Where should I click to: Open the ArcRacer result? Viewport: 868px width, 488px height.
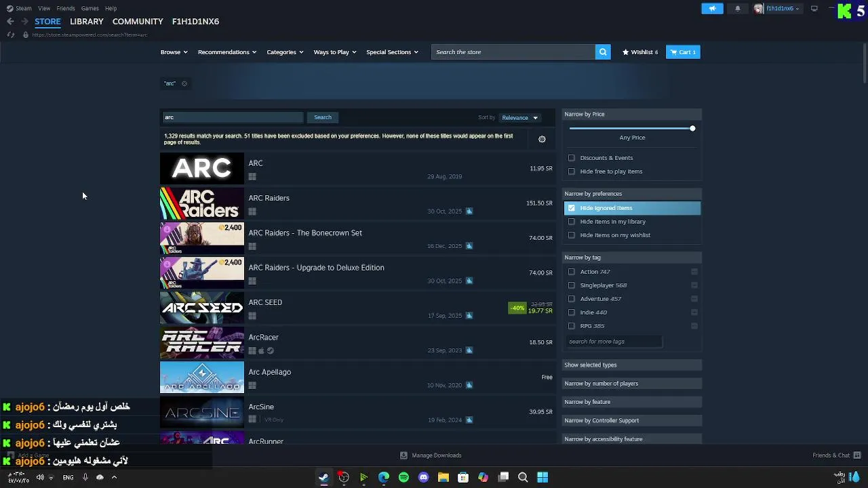click(x=357, y=342)
